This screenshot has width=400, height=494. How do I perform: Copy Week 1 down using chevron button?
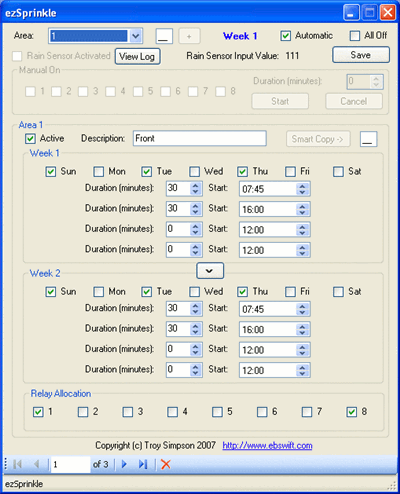pos(210,271)
